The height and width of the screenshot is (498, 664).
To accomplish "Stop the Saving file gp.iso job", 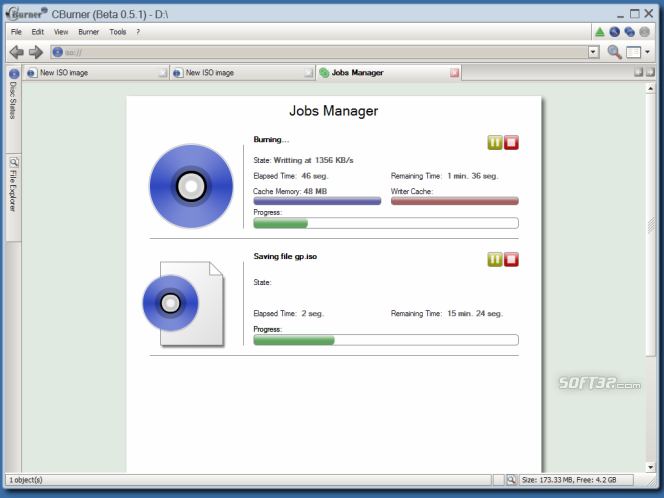I will point(511,260).
